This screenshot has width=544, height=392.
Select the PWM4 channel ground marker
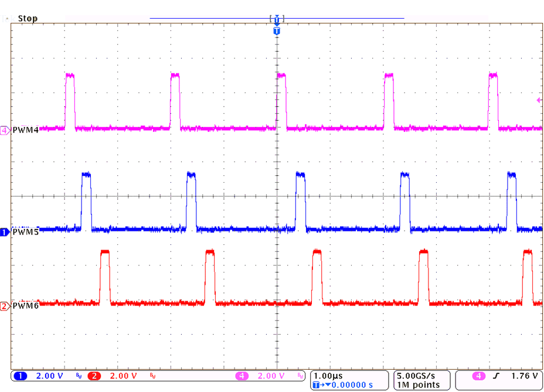4,131
